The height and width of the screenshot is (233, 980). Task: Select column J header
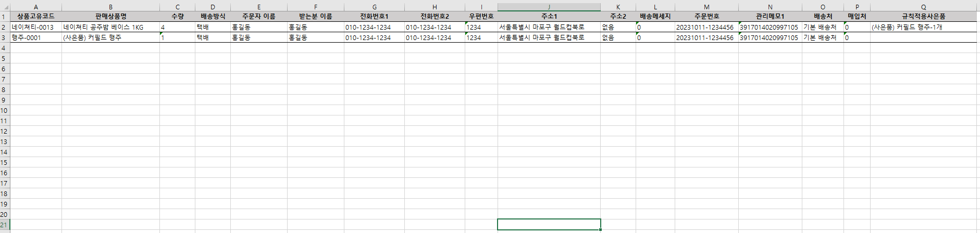click(549, 7)
